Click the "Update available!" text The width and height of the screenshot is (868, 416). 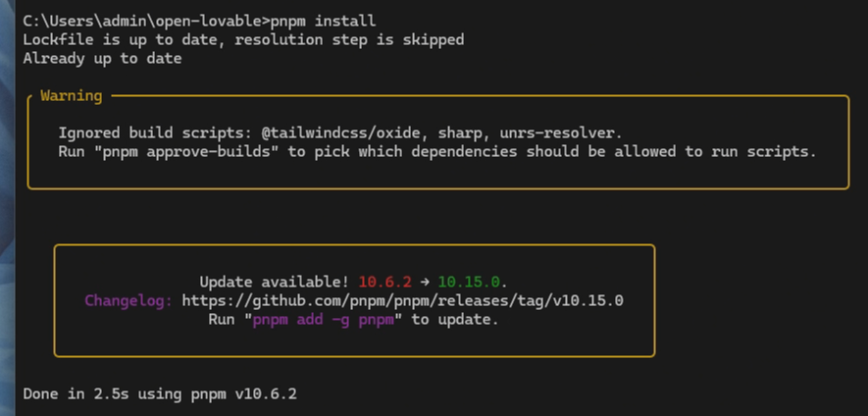(274, 282)
